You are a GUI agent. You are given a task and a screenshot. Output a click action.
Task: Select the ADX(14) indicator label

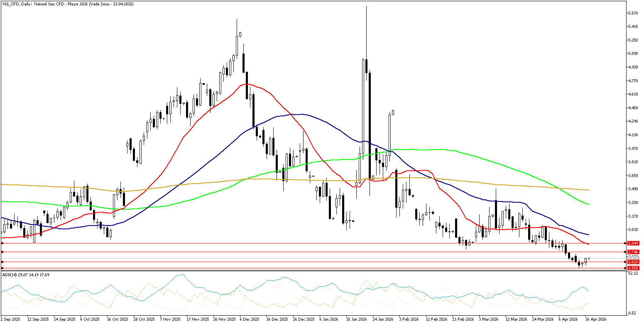26,275
